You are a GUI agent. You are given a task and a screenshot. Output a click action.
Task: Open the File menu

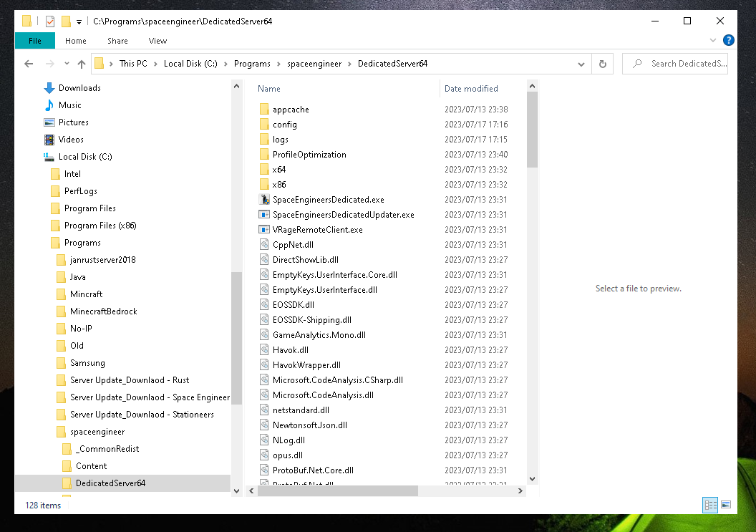coord(34,41)
